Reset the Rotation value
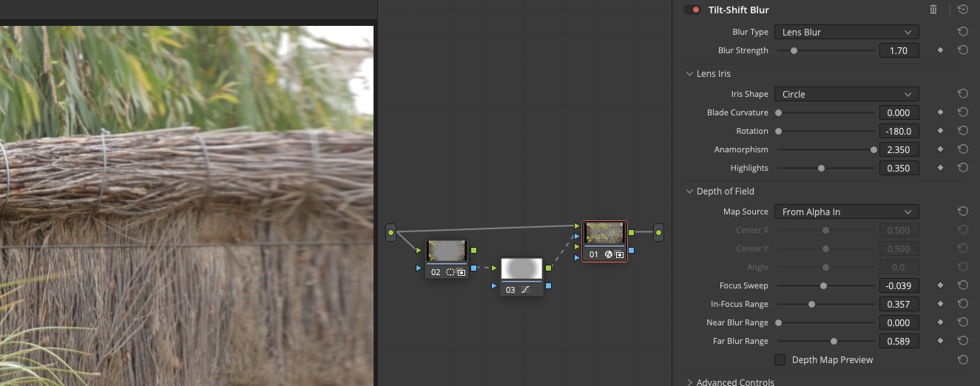 (962, 131)
